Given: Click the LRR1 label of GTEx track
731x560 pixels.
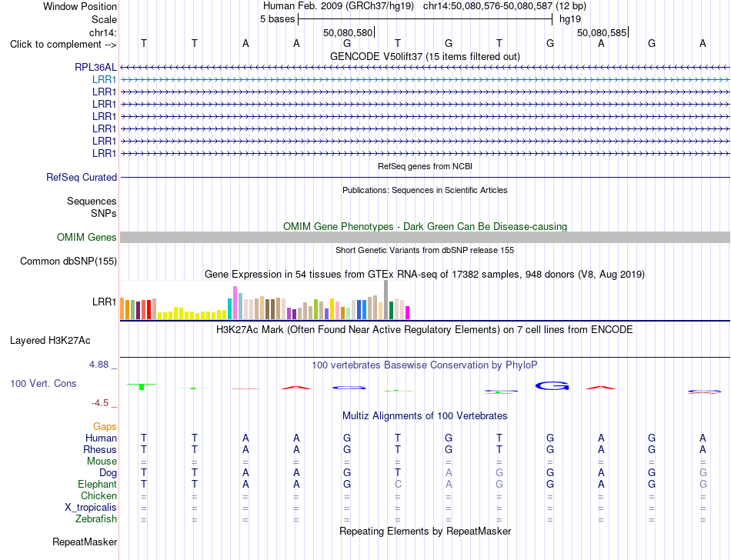Looking at the screenshot, I should (104, 302).
